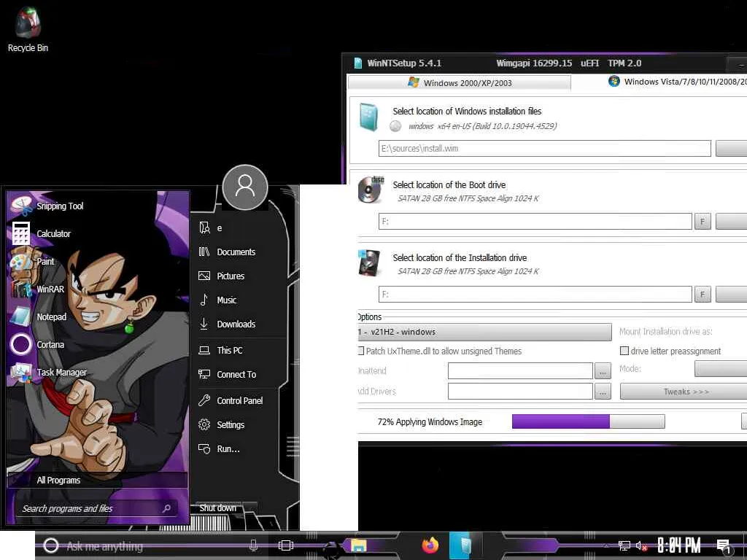Click the Unattend file path field

point(520,370)
